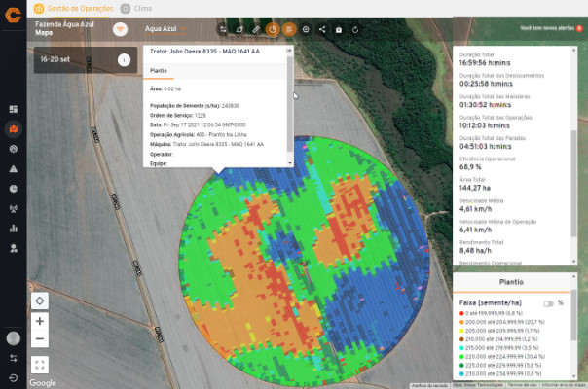Toggle the orange legend list icon
This screenshot has height=389, width=588.
coord(289,29)
